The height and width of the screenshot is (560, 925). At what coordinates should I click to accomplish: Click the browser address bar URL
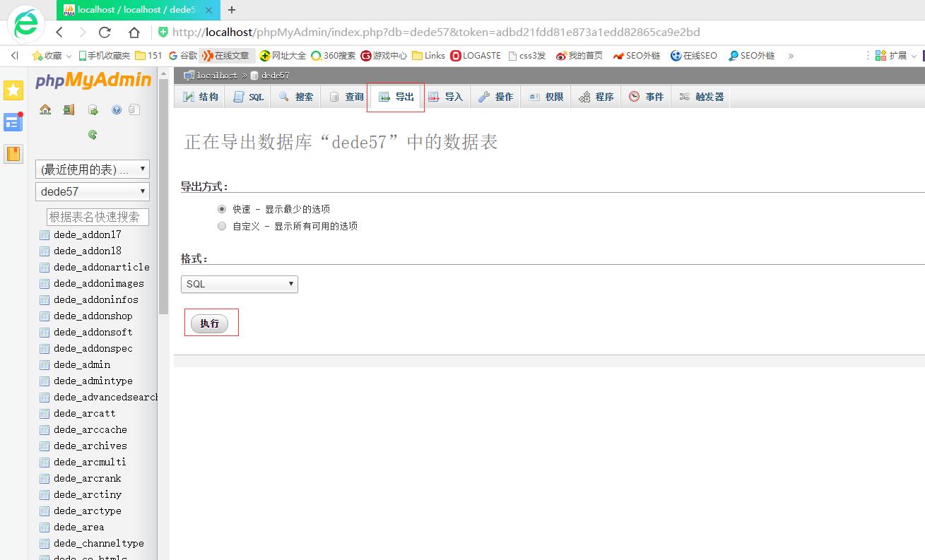[436, 32]
